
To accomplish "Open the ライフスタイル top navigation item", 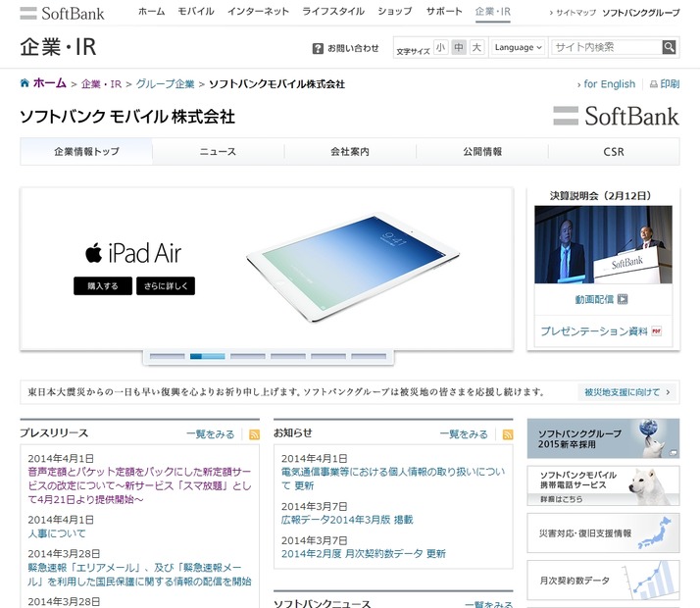I will [x=333, y=12].
